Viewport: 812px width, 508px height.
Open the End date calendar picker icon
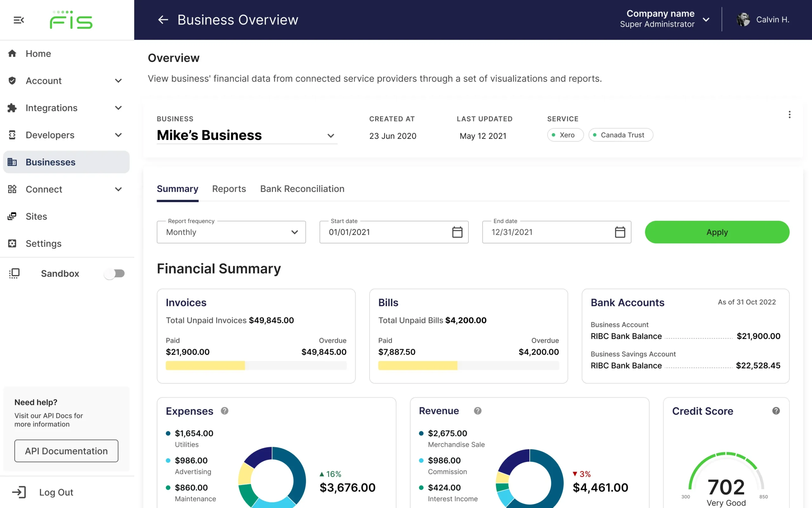coord(619,232)
